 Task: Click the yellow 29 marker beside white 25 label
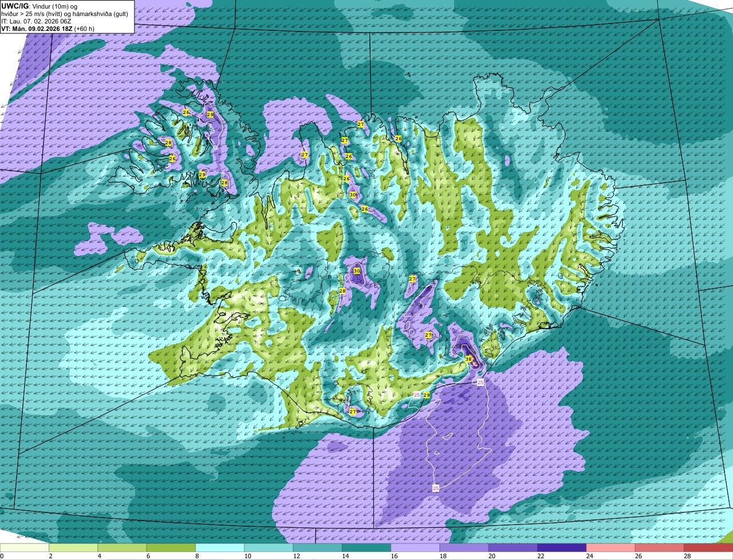[x=426, y=395]
